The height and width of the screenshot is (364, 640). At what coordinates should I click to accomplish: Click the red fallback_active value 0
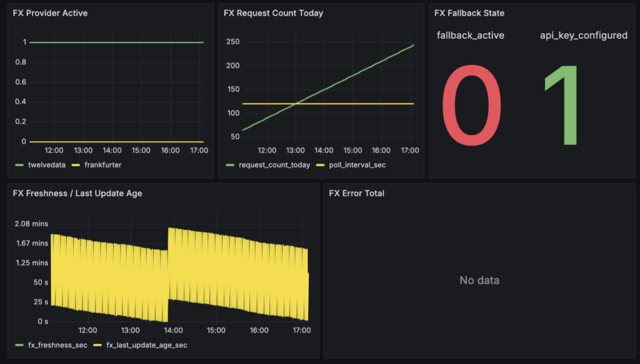471,105
